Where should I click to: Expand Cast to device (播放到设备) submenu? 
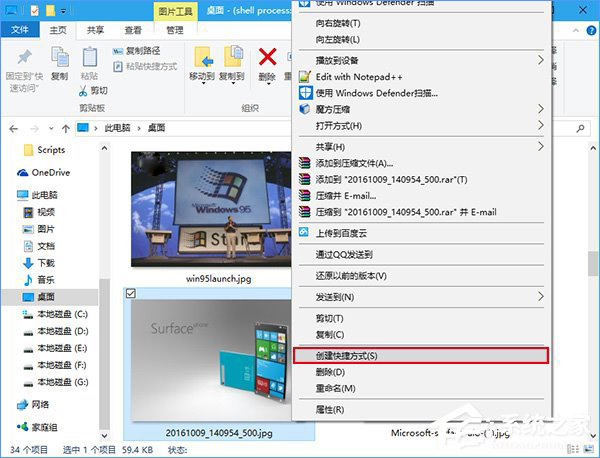[421, 60]
